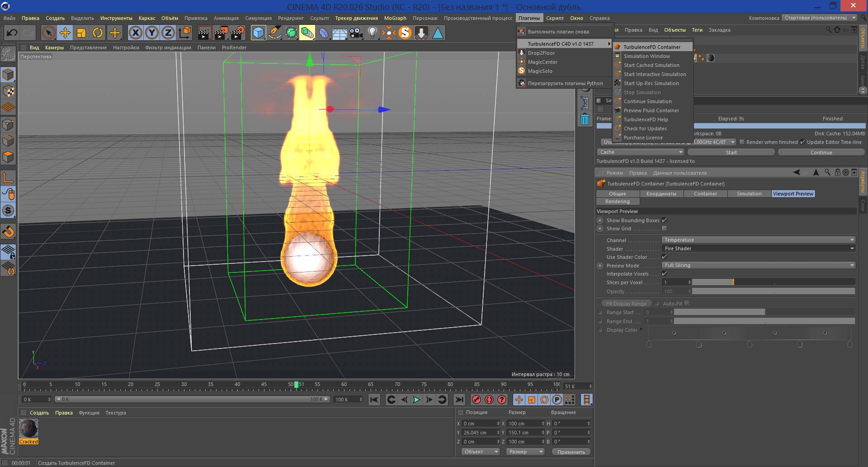Click the Undo arrow icon
Image resolution: width=868 pixels, height=467 pixels.
12,33
